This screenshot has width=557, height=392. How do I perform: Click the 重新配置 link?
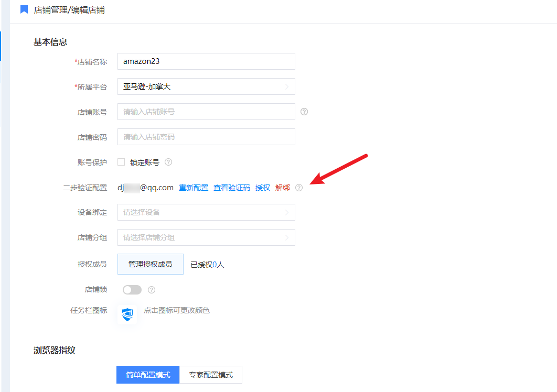pyautogui.click(x=194, y=188)
